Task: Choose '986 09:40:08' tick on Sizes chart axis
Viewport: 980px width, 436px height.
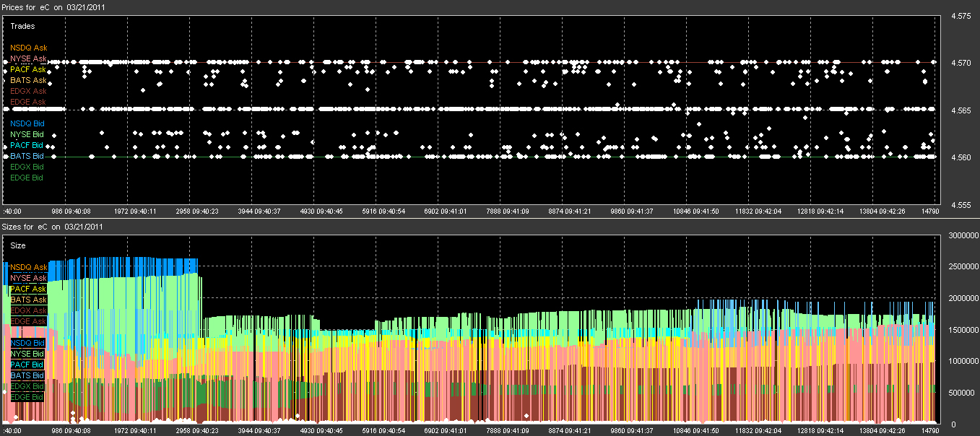Action: [x=71, y=431]
